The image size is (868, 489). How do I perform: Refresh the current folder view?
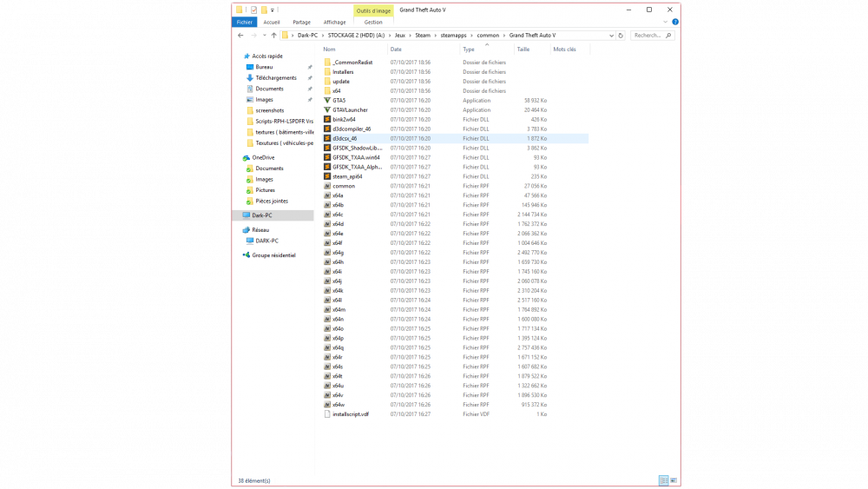(621, 36)
